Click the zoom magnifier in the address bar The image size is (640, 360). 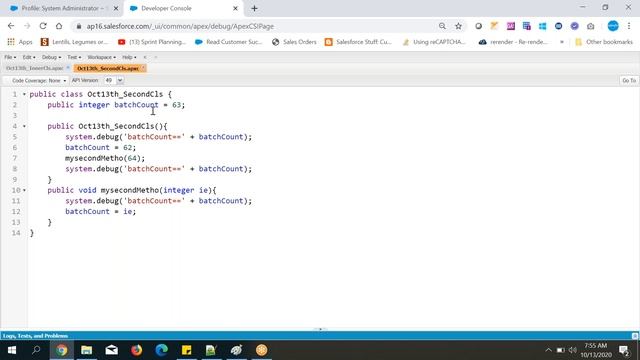click(x=442, y=26)
